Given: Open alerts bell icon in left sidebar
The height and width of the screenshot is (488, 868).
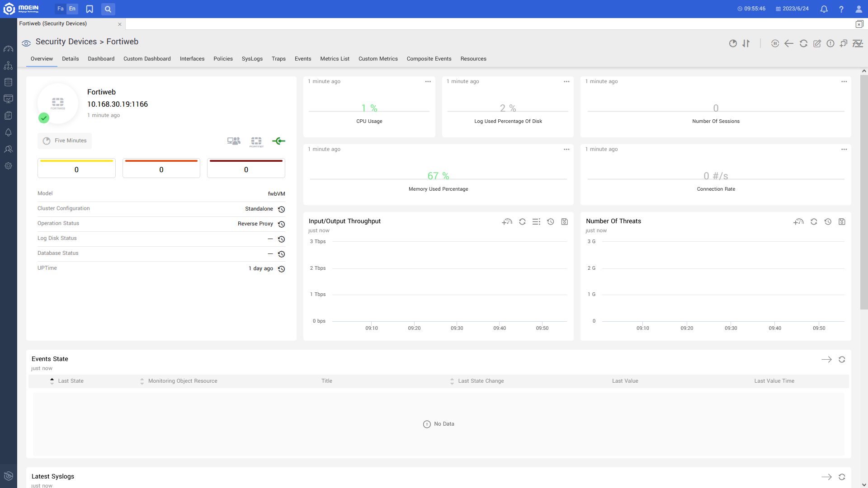Looking at the screenshot, I should click(x=8, y=132).
